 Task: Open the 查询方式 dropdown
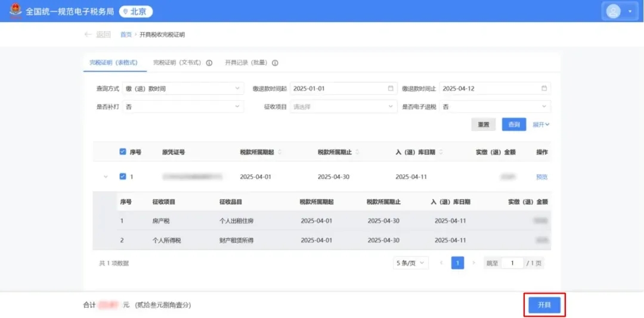point(182,88)
